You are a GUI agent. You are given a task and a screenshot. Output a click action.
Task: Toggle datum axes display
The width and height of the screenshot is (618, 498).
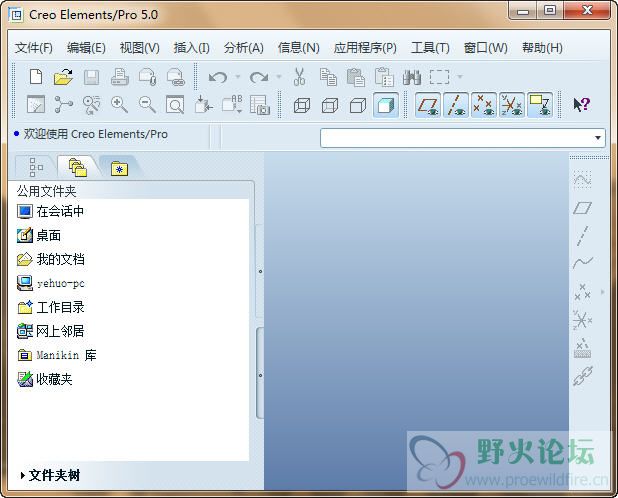pyautogui.click(x=456, y=105)
